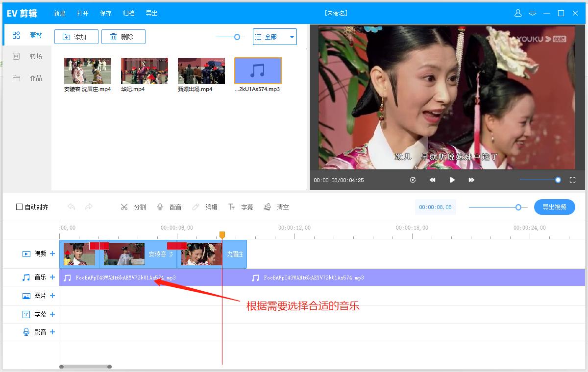Add a track with 图片 plus icon
This screenshot has height=372, width=588.
coord(52,296)
